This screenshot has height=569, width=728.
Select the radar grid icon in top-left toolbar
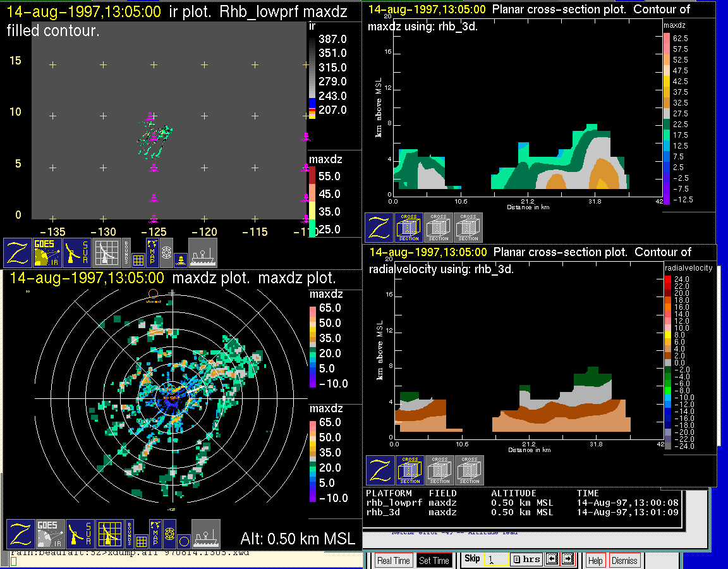tap(106, 253)
